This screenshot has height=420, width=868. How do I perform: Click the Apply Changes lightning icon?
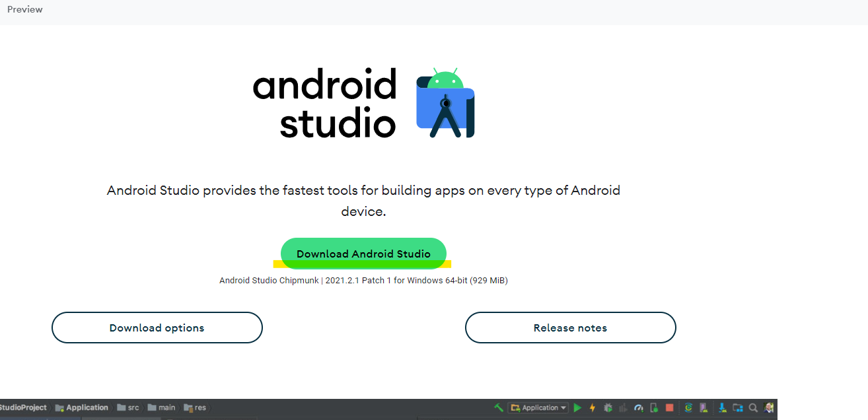tap(593, 407)
